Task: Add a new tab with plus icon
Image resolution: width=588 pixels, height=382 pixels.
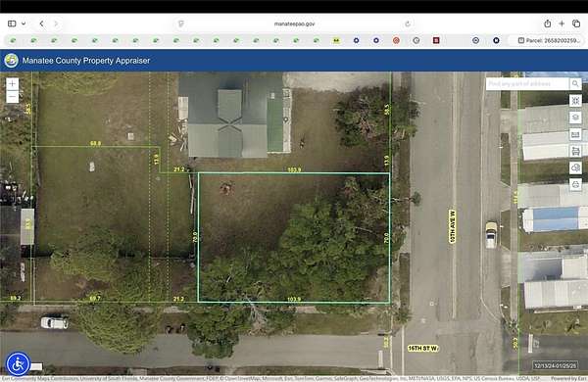Action: [562, 24]
